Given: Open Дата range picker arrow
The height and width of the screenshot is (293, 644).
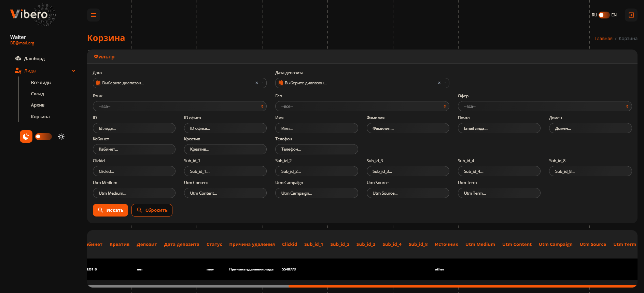Looking at the screenshot, I should coord(263,83).
